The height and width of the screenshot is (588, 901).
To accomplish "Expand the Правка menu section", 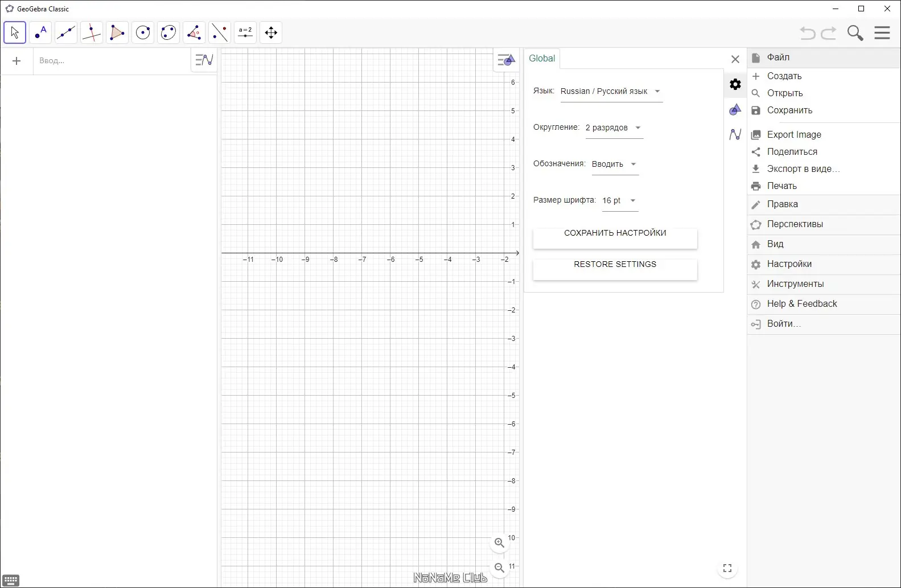I will point(824,204).
